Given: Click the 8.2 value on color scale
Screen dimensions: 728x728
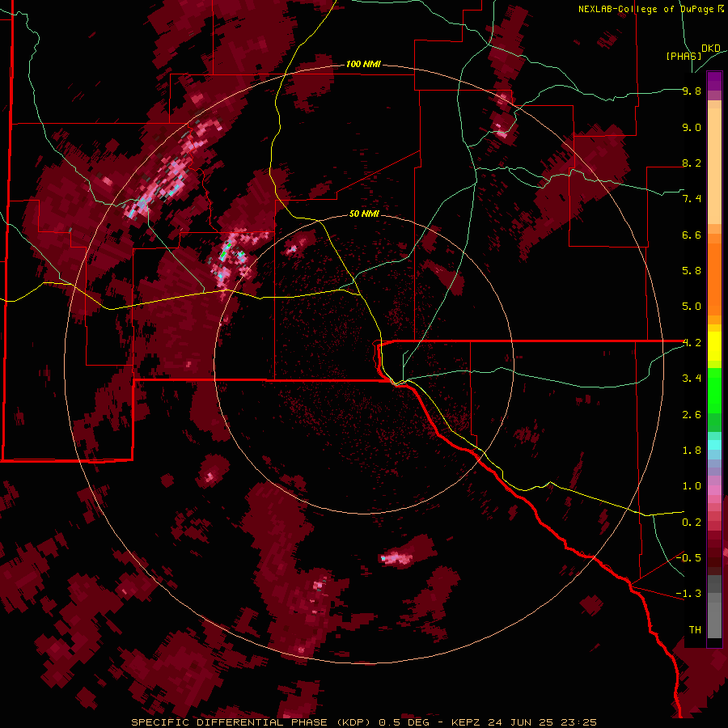Looking at the screenshot, I should click(x=692, y=163).
